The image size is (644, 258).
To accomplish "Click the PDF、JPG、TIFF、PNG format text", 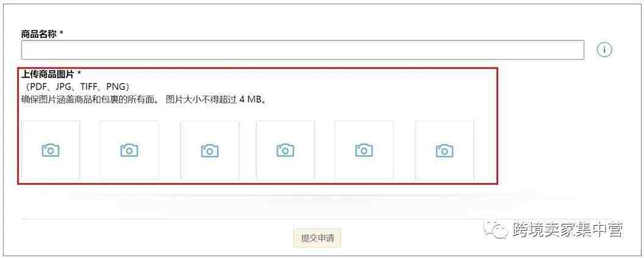I will pyautogui.click(x=77, y=87).
